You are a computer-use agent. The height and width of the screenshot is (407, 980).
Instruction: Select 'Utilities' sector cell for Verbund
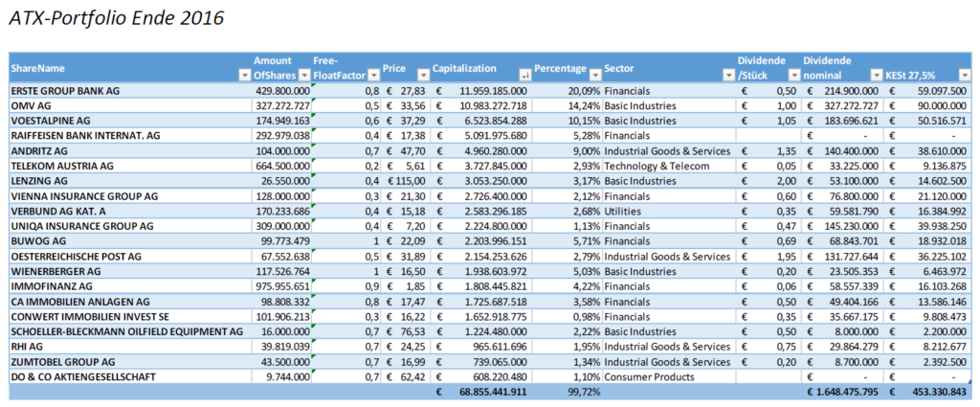pyautogui.click(x=669, y=212)
